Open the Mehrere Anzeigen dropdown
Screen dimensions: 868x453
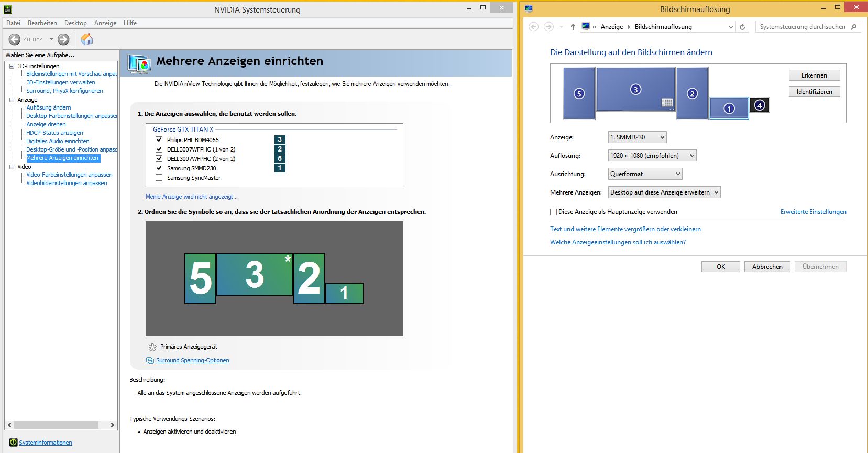click(x=664, y=192)
